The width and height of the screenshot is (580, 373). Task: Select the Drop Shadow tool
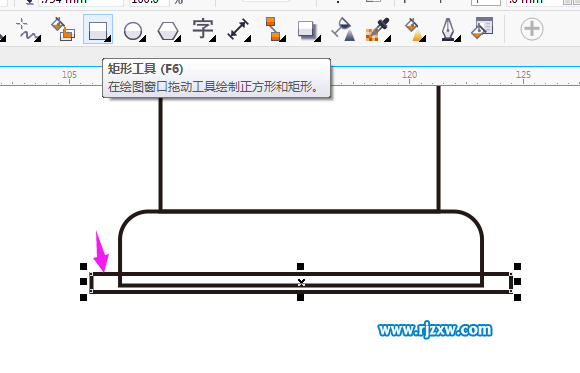click(308, 30)
